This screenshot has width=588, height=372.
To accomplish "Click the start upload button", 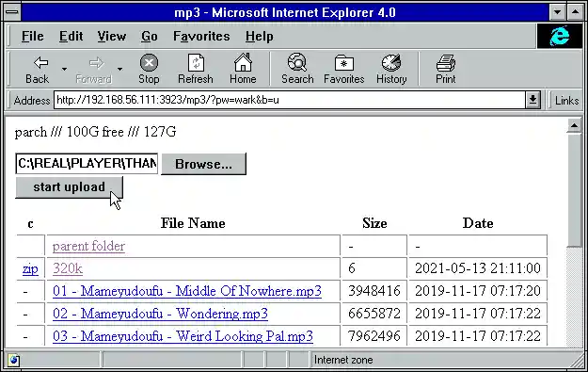I will coord(69,186).
